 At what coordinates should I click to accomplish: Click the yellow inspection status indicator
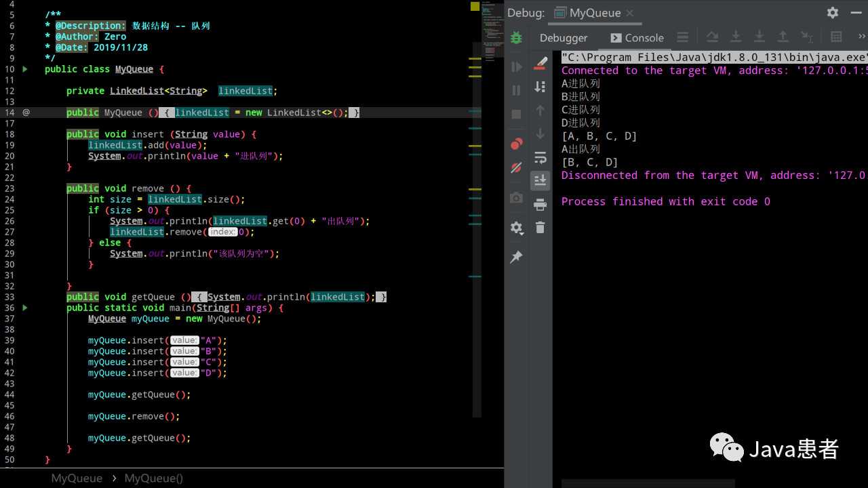475,7
